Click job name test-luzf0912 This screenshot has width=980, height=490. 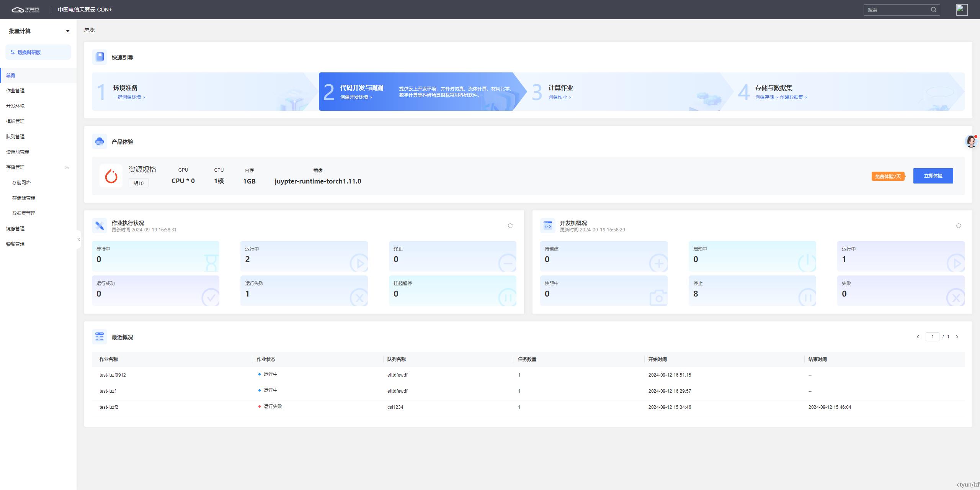click(113, 375)
